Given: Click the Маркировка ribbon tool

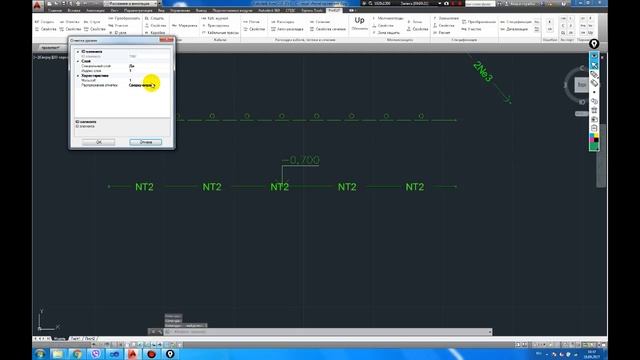Looking at the screenshot, I should 185,25.
